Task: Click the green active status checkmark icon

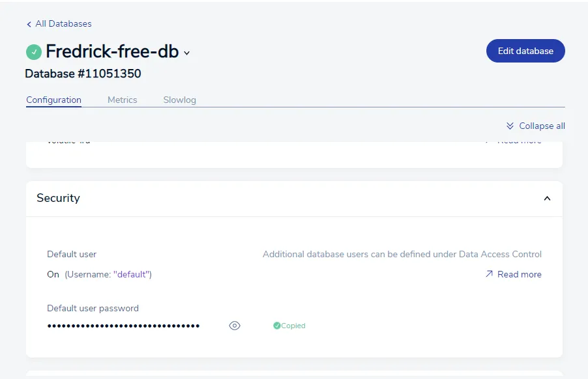Action: pos(34,51)
